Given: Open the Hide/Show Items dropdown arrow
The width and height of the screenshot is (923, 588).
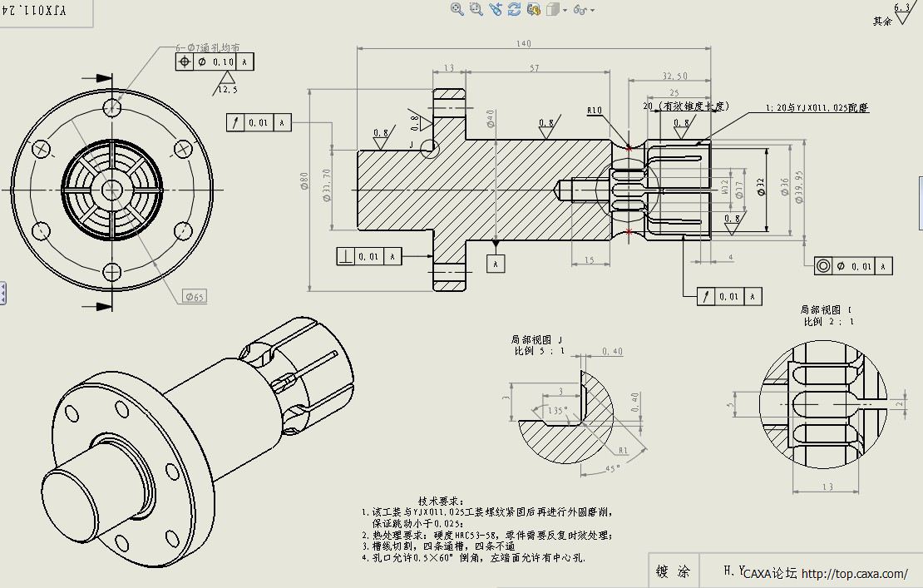Looking at the screenshot, I should point(592,10).
